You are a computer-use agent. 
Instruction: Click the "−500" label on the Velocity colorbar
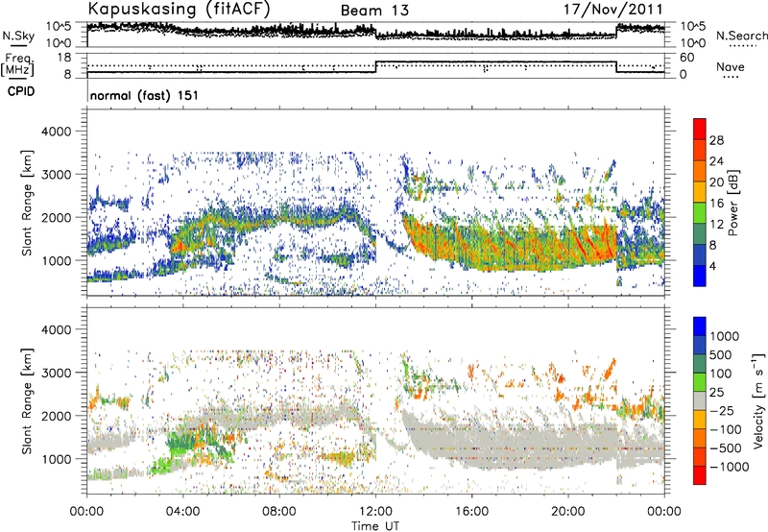725,448
